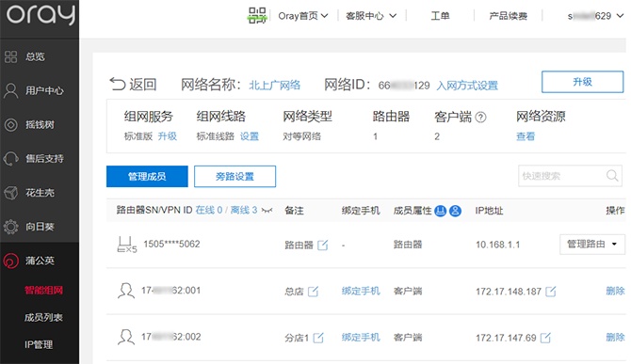Select 成员列表 in the sidebar

click(x=43, y=317)
